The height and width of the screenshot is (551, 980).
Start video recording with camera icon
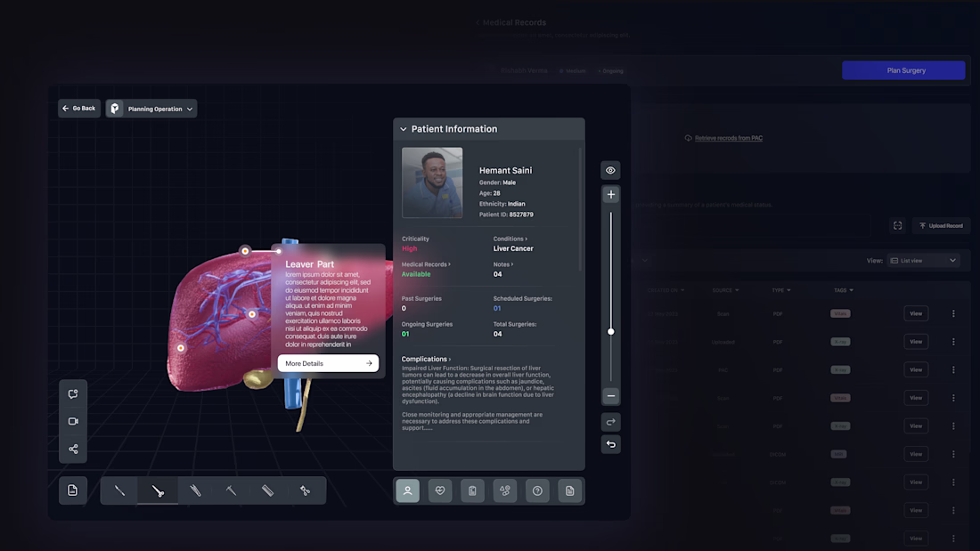click(x=73, y=421)
